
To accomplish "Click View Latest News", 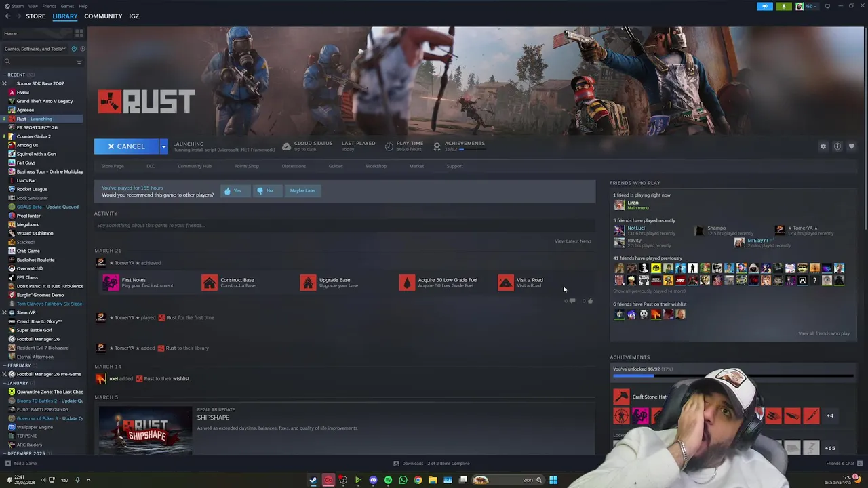I will (573, 241).
